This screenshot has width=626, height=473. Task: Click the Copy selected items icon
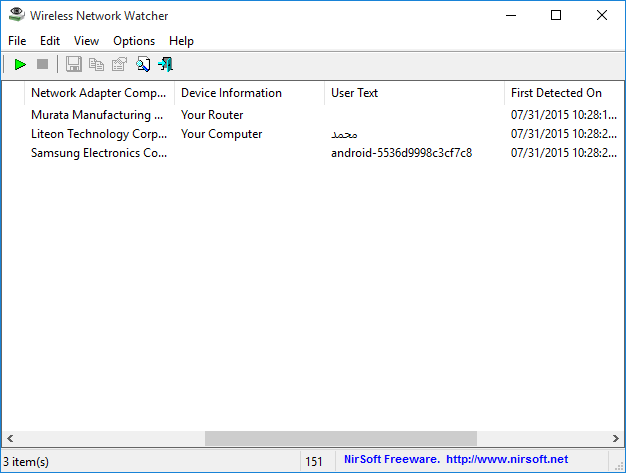tap(96, 64)
